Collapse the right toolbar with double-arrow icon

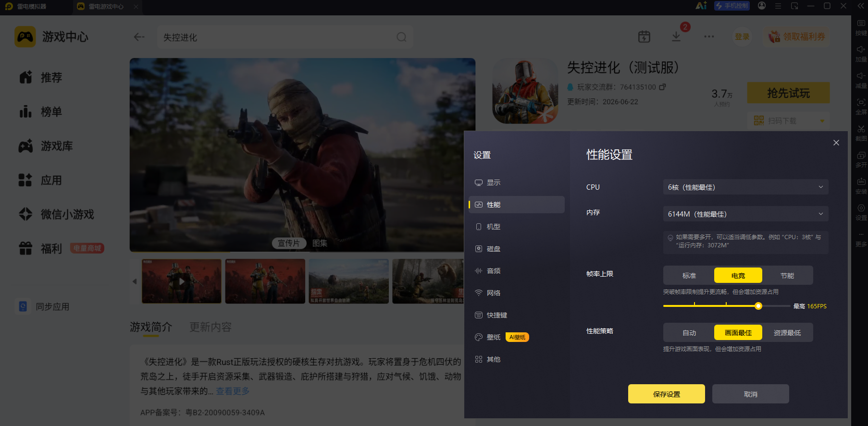pos(860,6)
